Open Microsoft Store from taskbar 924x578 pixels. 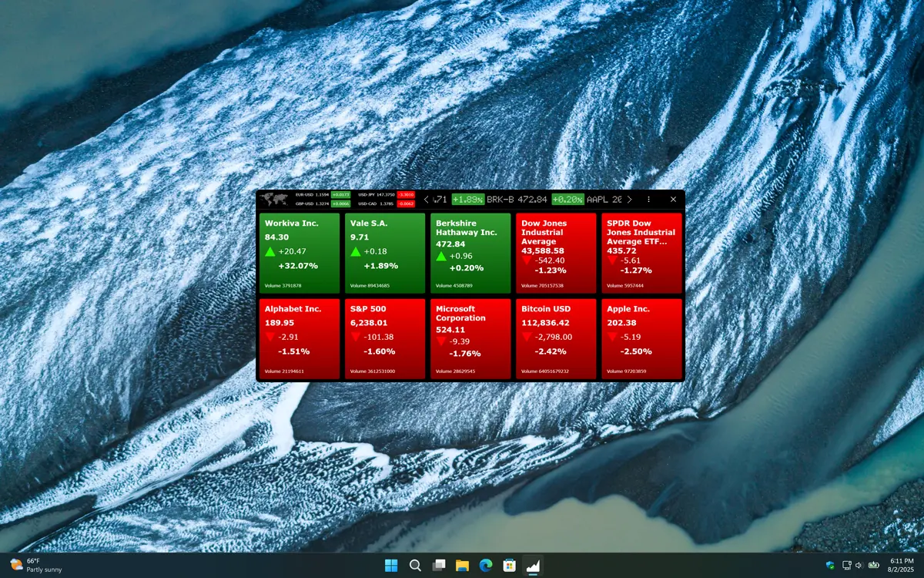click(x=509, y=566)
